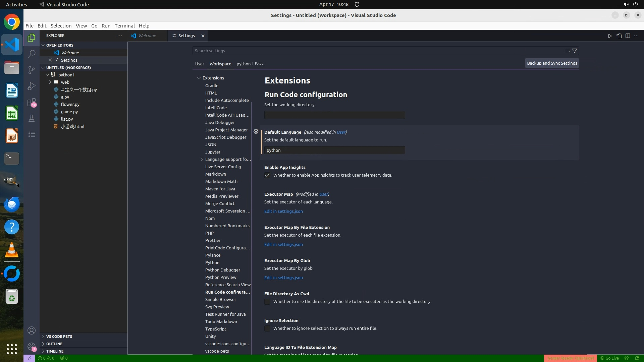Expand Language Support for Java settings
This screenshot has height=362, width=644.
[202, 159]
